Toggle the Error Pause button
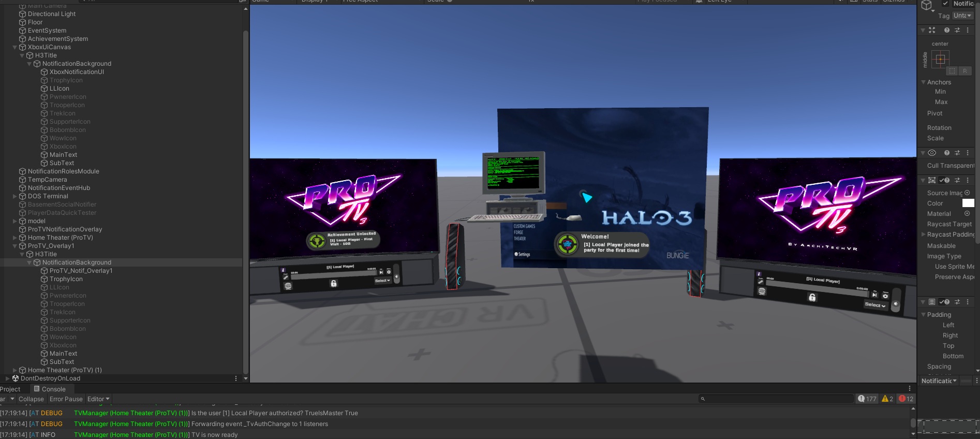Viewport: 980px width, 439px height. pos(66,399)
